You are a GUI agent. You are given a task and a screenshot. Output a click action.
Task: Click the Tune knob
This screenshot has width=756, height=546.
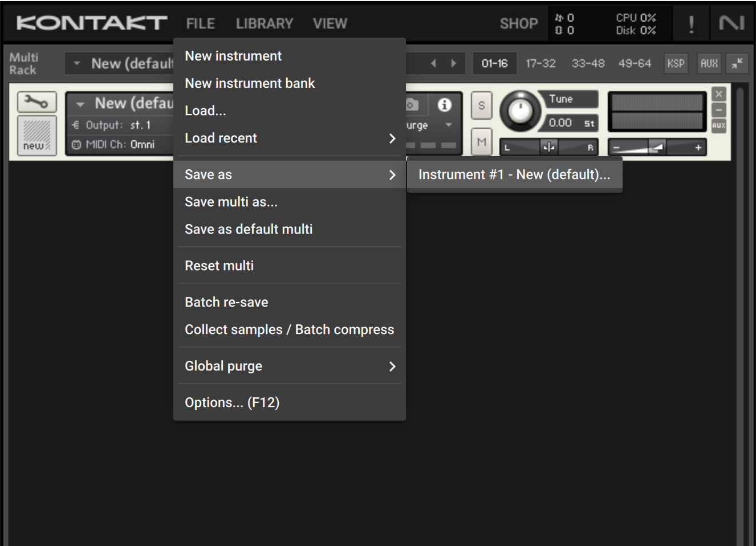point(519,111)
